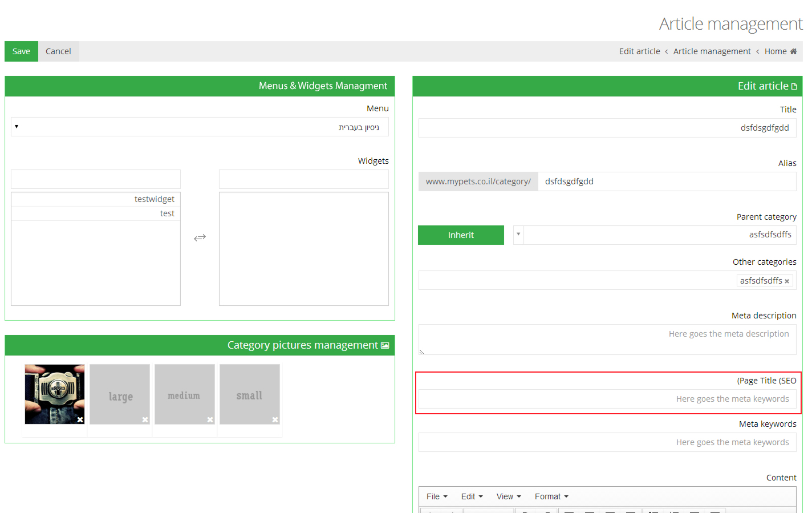Open the Home breadcrumb link
This screenshot has width=812, height=513.
(776, 51)
